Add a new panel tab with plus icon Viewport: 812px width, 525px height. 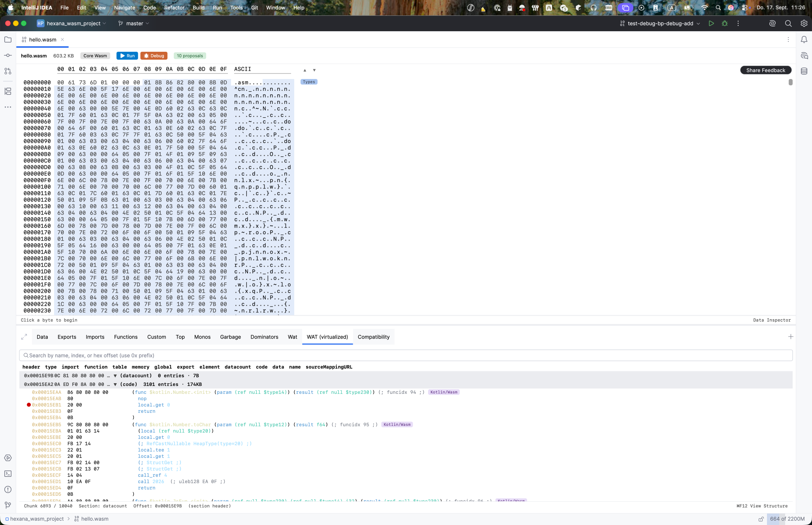click(791, 337)
